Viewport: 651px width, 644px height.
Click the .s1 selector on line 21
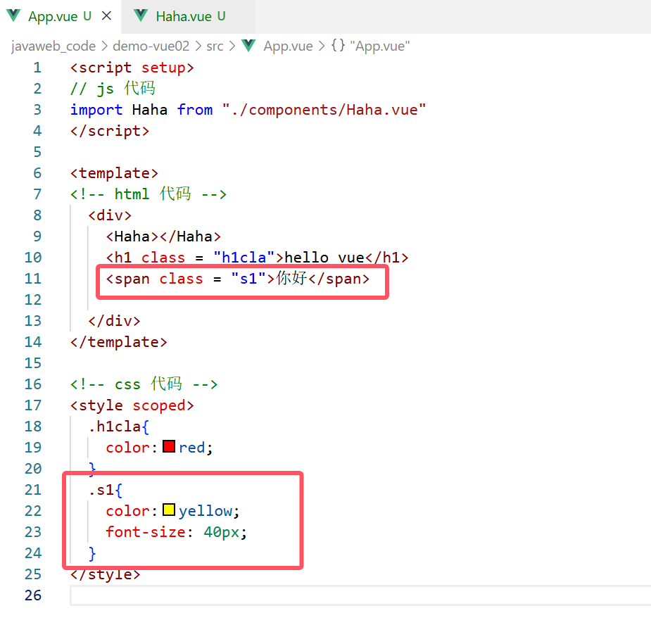coord(101,490)
